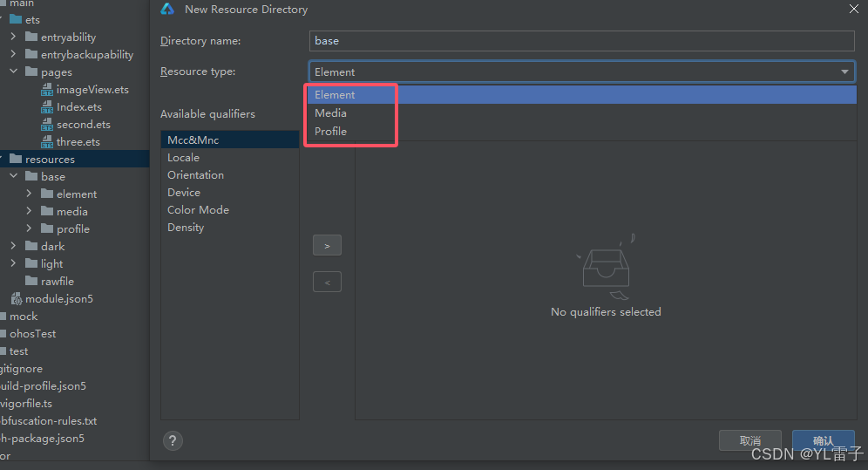The image size is (868, 470).
Task: Open the Resource type combo box arrow
Action: pos(844,72)
